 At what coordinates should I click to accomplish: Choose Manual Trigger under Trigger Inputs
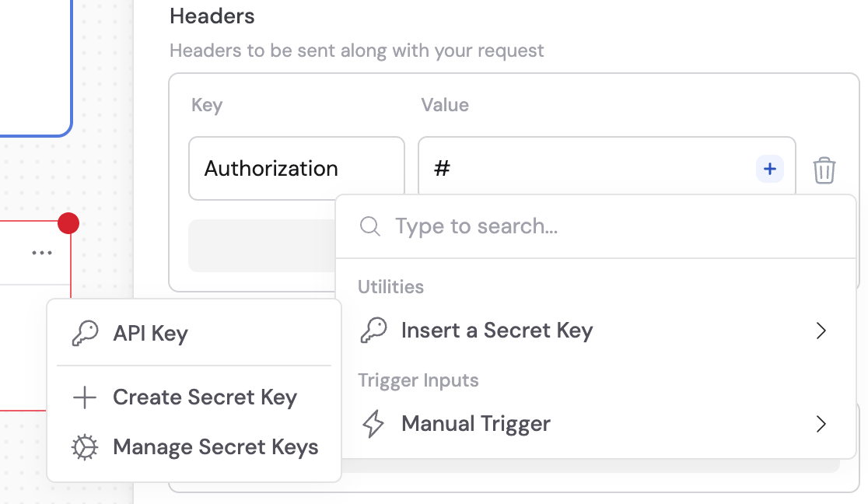tap(474, 424)
